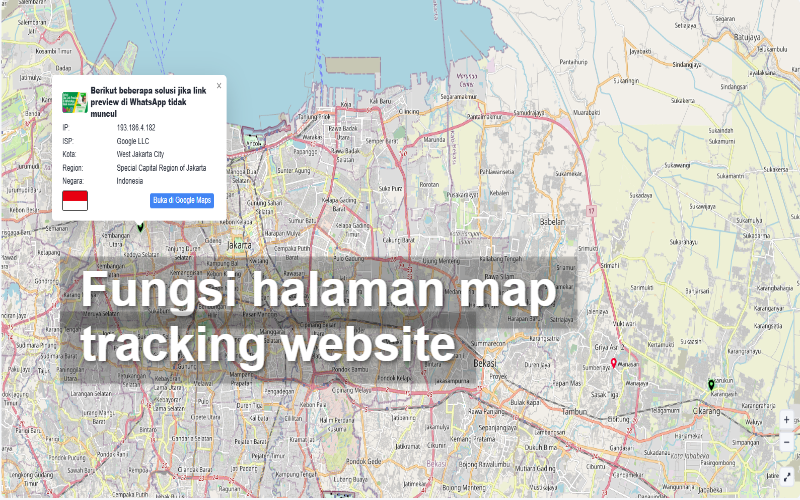
Task: Click the Indonesian flag in the popup
Action: click(x=75, y=200)
